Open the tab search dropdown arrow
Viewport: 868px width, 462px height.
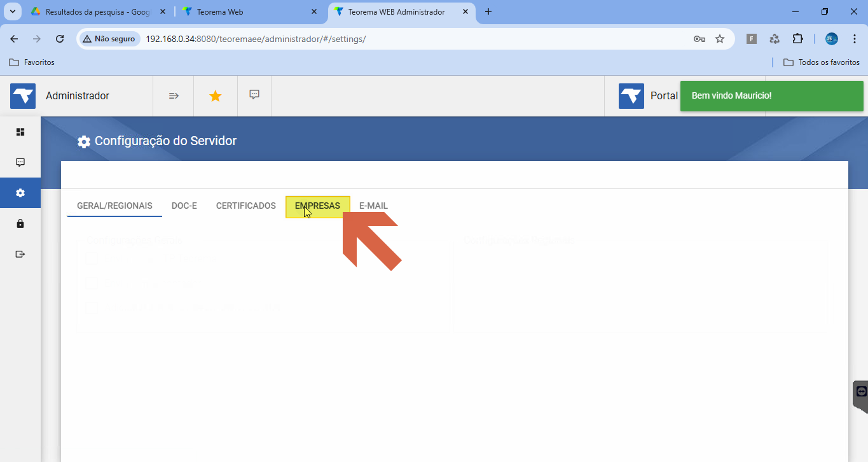12,11
